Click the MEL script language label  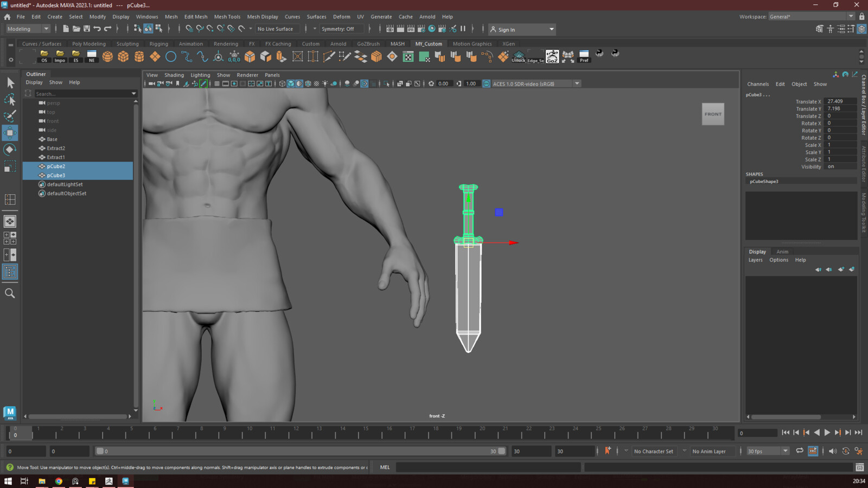(x=385, y=467)
